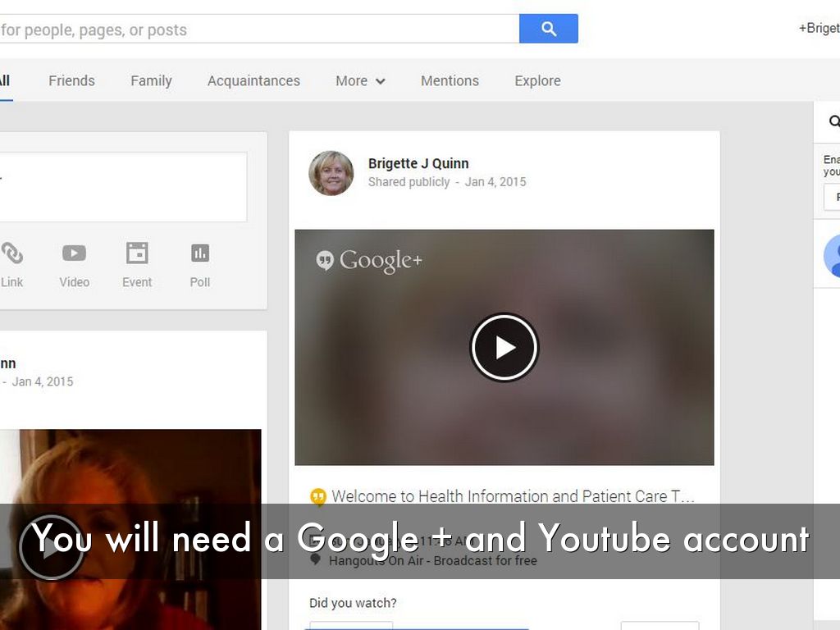Open the Friends stream tab
The width and height of the screenshot is (840, 630).
click(72, 80)
